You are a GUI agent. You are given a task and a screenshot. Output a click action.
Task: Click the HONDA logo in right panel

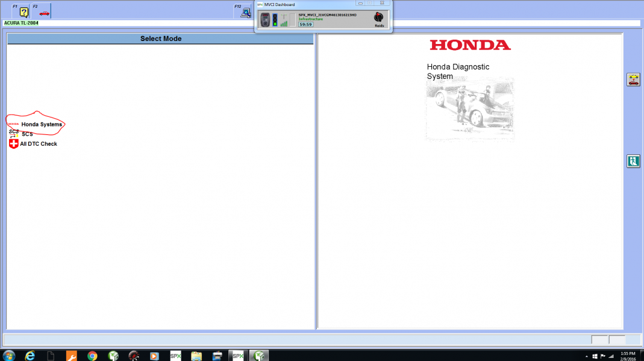pos(470,45)
